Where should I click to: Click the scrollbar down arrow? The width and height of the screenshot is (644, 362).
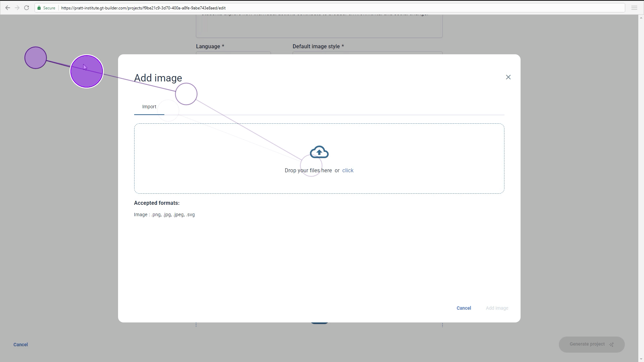[641, 359]
